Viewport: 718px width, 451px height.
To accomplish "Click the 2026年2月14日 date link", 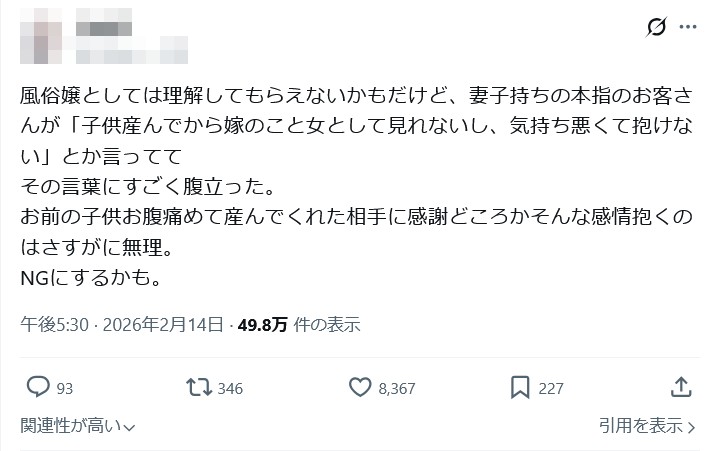I will point(160,325).
